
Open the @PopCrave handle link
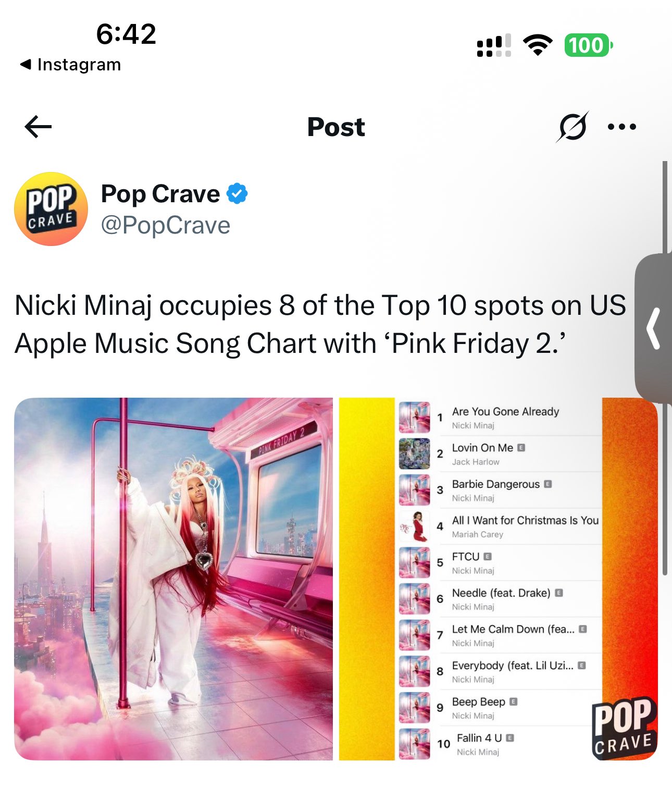pos(166,225)
